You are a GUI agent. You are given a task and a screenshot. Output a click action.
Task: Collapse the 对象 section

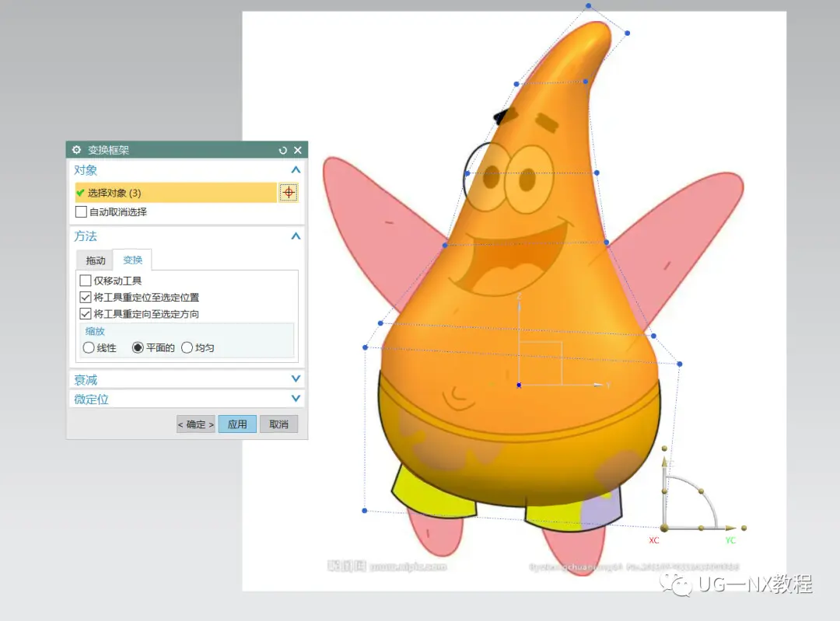pyautogui.click(x=296, y=170)
